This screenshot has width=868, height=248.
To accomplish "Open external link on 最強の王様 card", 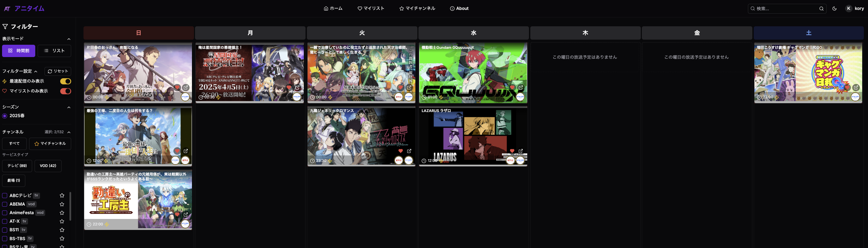I will pyautogui.click(x=186, y=151).
